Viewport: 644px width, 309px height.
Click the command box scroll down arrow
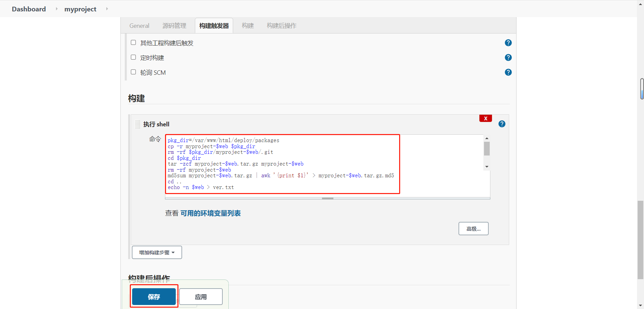487,167
